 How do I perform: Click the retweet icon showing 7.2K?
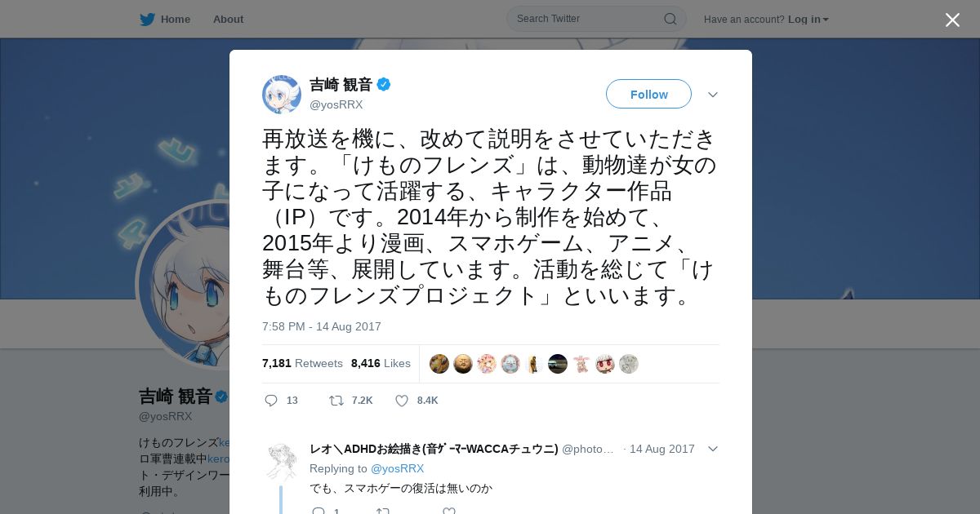[336, 401]
